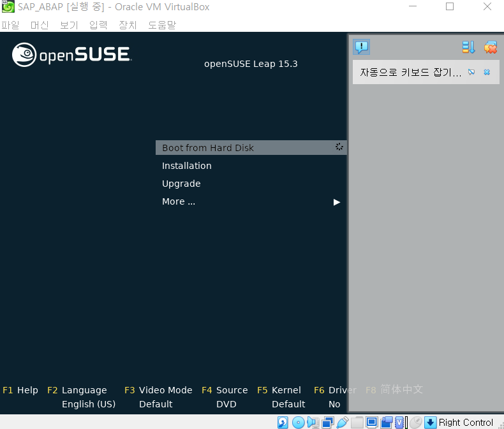Click the notification center speech bubble icon
This screenshot has height=429, width=504.
pyautogui.click(x=361, y=47)
